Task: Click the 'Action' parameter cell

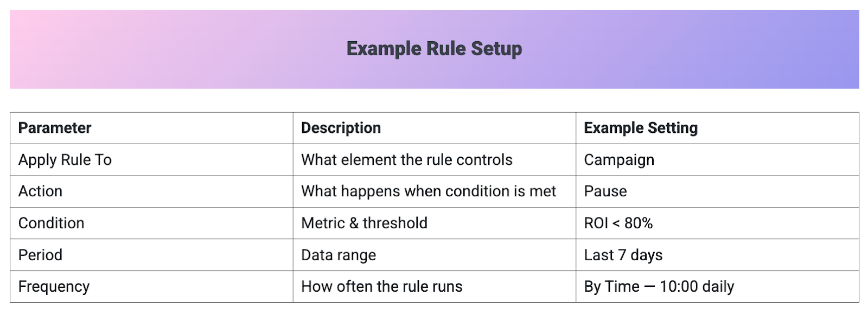Action: [41, 191]
